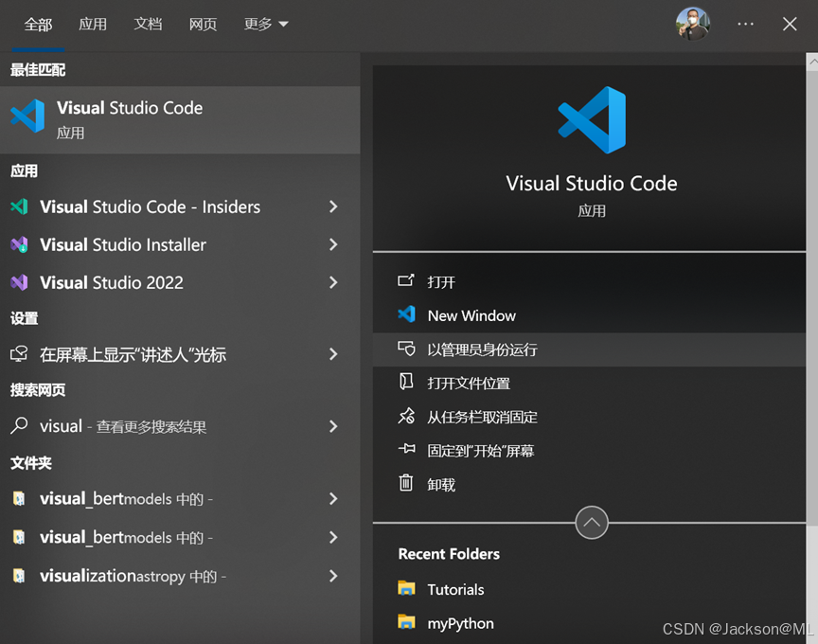Expand Visual Studio 2022 details arrow
818x644 pixels.
click(333, 282)
